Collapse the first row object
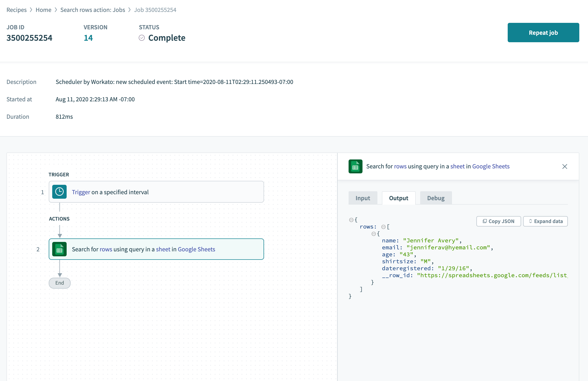Image resolution: width=588 pixels, height=381 pixels. coord(373,234)
